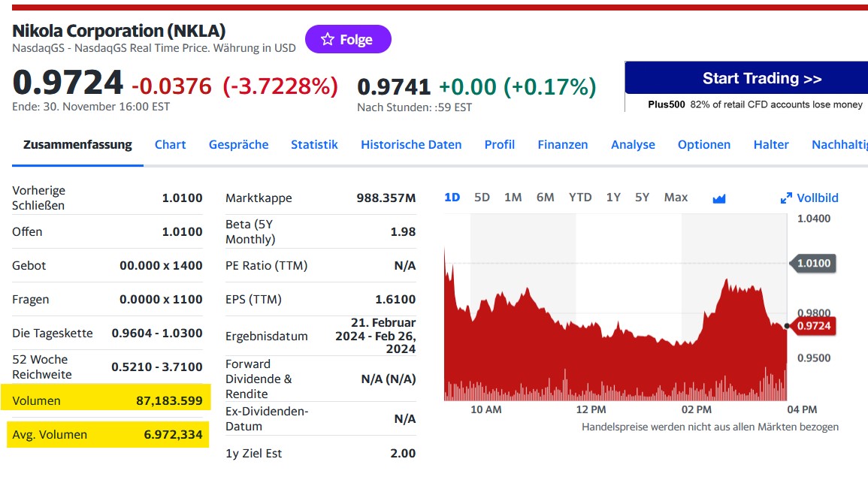868x477 pixels.
Task: Open the Gespräche tab
Action: pyautogui.click(x=238, y=144)
